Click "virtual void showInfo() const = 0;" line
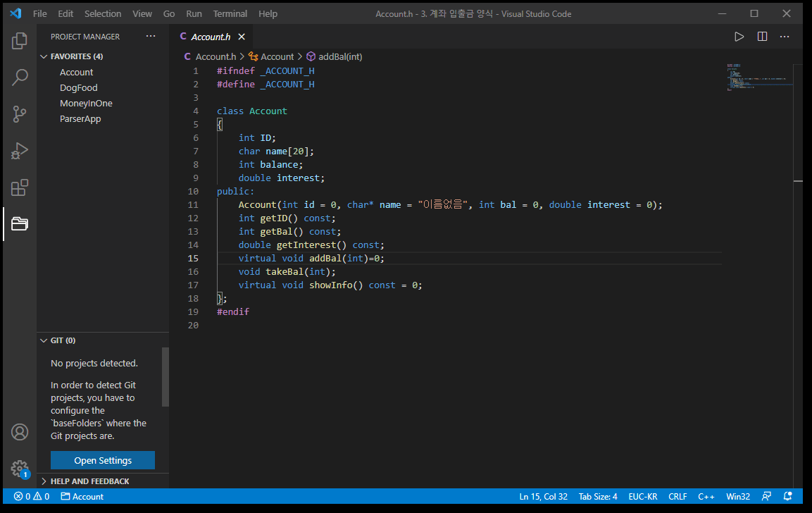The image size is (812, 513). pos(330,285)
